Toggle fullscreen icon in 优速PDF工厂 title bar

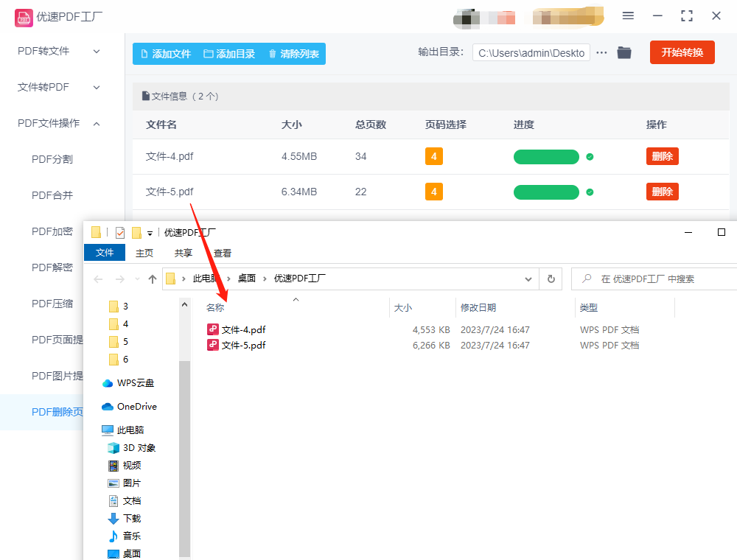click(x=687, y=16)
